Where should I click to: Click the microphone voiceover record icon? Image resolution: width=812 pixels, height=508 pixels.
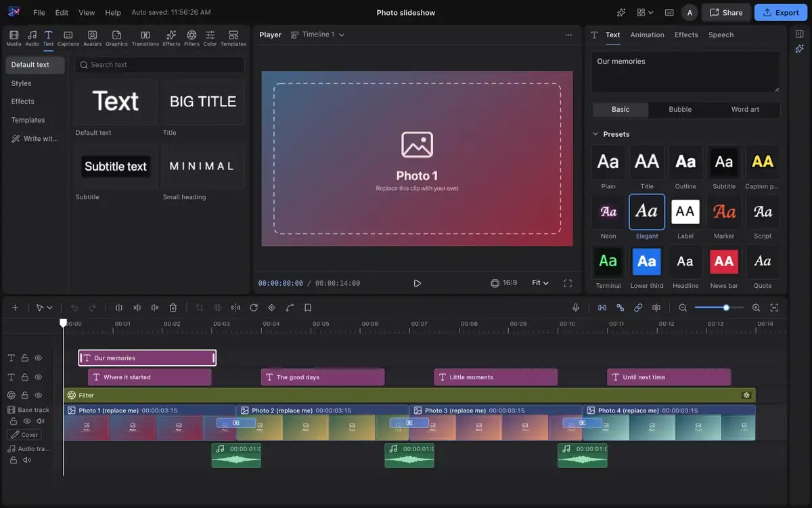tap(576, 308)
